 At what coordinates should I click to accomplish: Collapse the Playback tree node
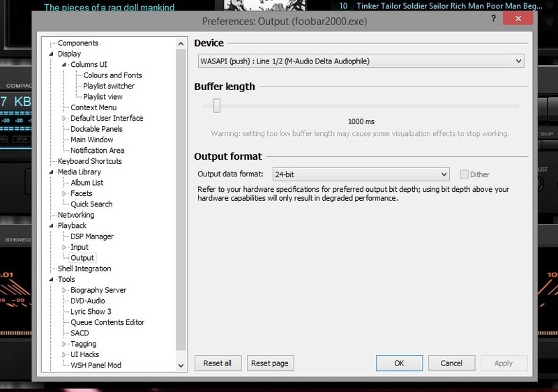pyautogui.click(x=51, y=225)
